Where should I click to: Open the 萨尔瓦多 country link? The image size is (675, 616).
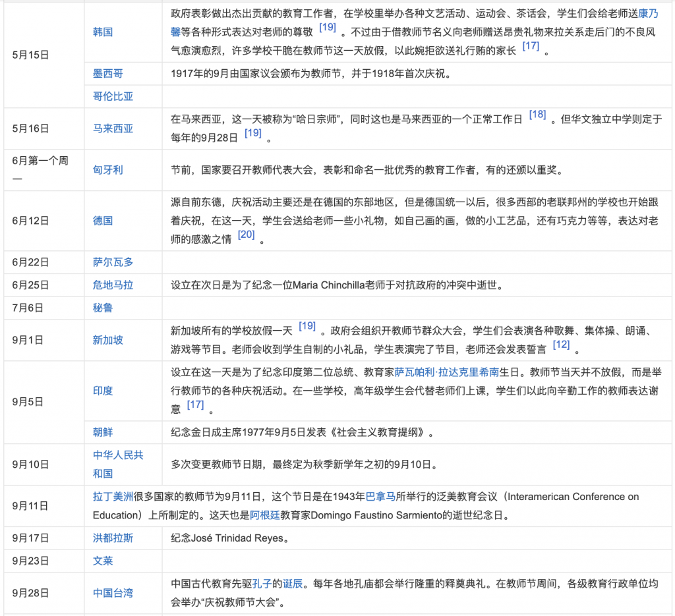pyautogui.click(x=113, y=262)
